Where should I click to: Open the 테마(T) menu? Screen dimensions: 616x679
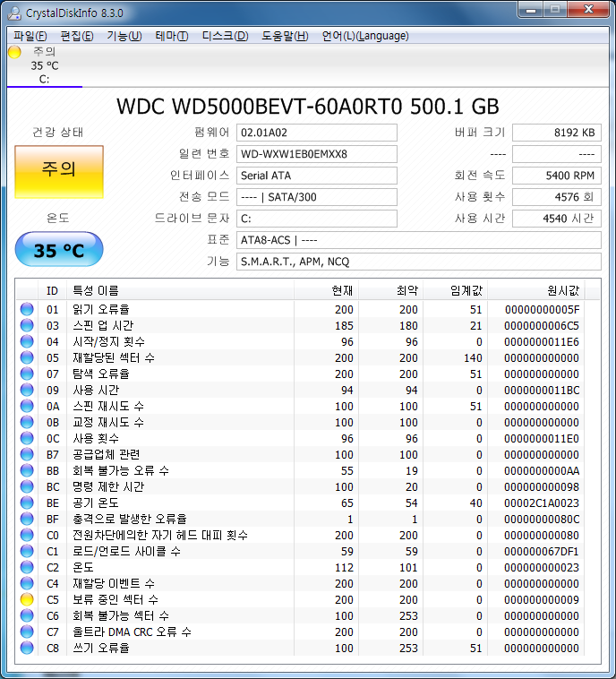coord(171,36)
